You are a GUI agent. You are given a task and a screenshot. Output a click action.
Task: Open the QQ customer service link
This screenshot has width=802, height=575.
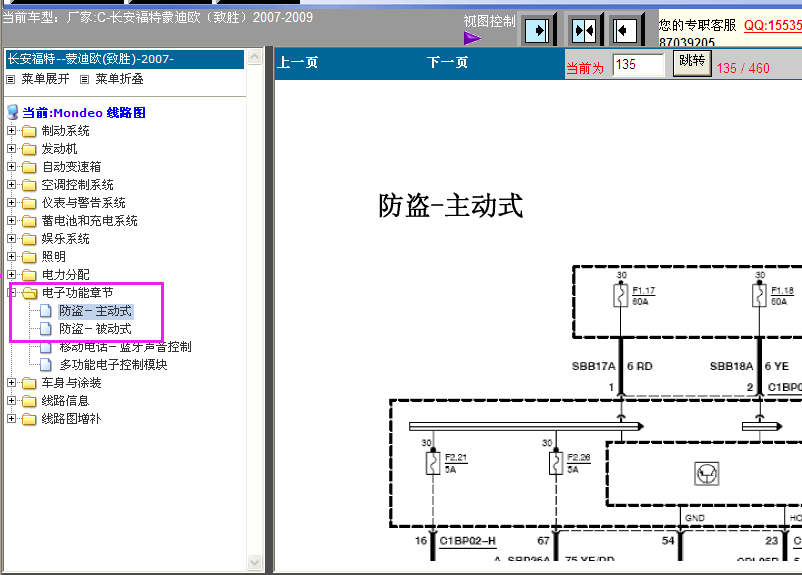click(772, 25)
